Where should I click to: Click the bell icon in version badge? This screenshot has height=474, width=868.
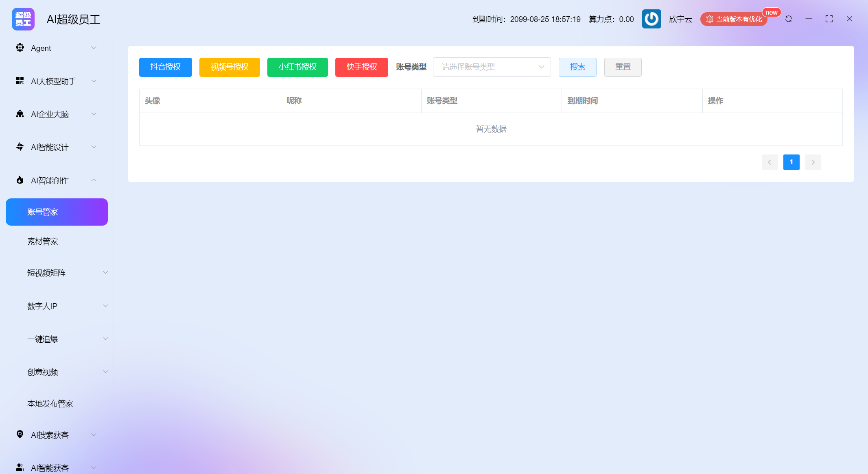click(710, 19)
